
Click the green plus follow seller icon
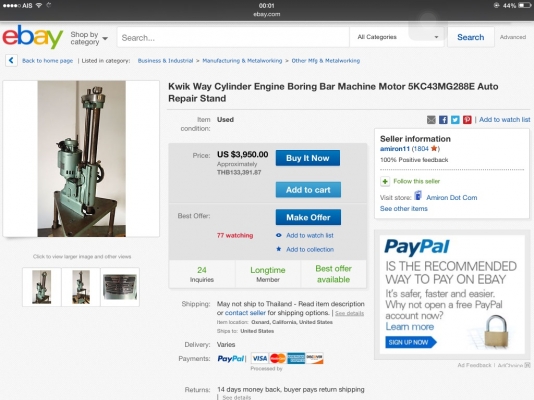coord(385,181)
